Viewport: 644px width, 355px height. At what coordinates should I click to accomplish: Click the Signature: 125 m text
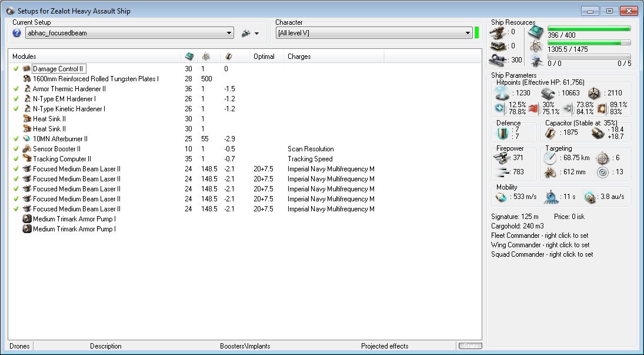(x=515, y=217)
